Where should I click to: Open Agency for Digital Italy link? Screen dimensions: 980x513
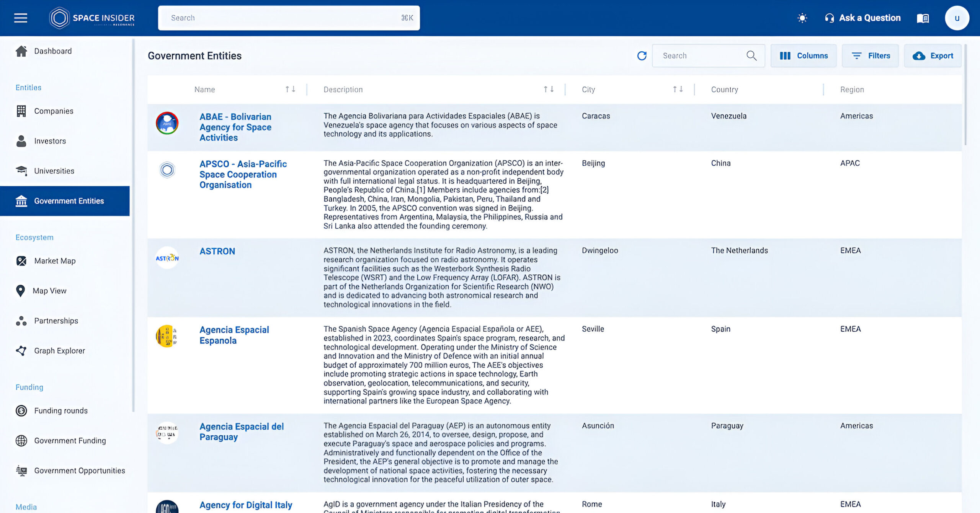click(x=246, y=505)
